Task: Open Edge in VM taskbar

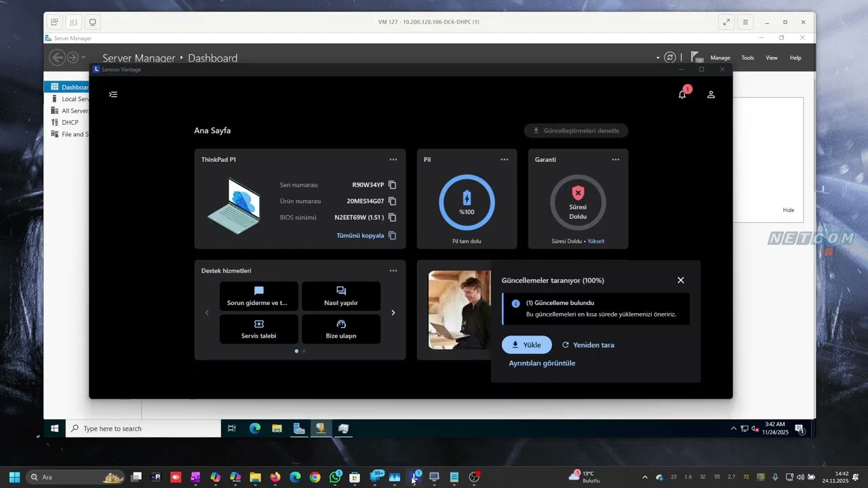Action: point(255,428)
